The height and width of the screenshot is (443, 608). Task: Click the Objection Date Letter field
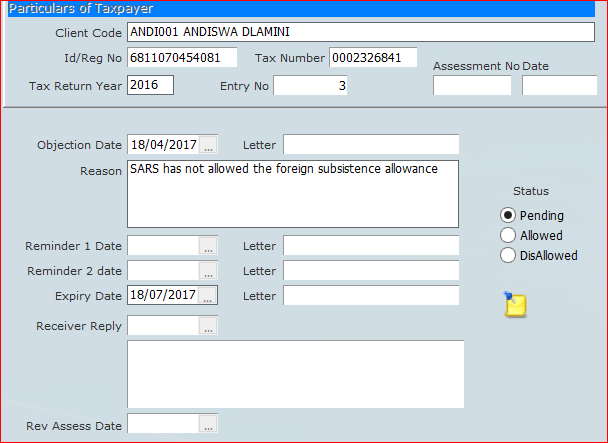(371, 145)
